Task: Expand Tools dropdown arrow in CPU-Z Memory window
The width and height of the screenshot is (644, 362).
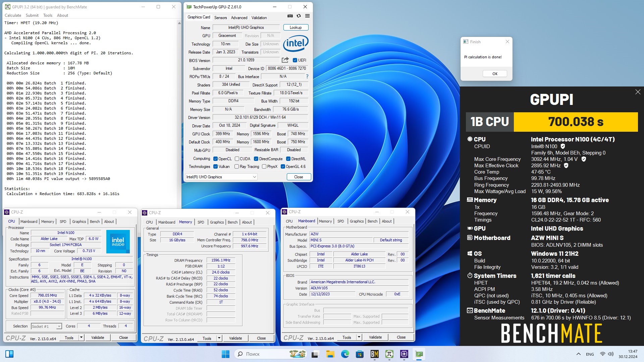Action: pos(219,338)
